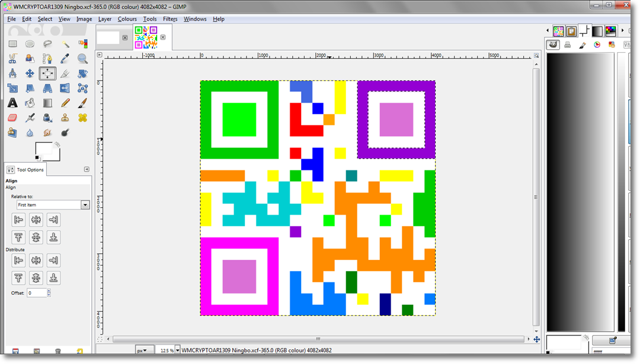
Task: Choose the Measure compass tool
Action: click(12, 73)
